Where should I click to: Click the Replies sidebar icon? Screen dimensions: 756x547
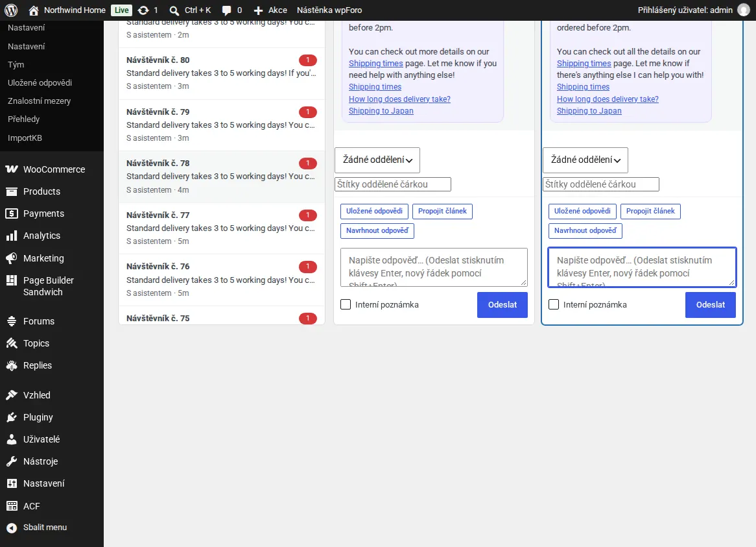click(12, 365)
